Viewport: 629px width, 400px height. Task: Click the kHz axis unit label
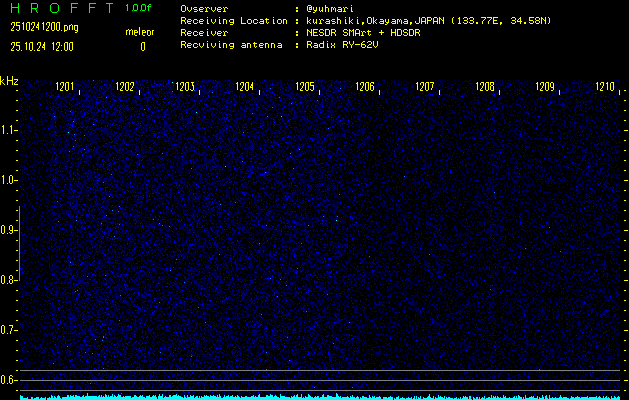tap(9, 81)
